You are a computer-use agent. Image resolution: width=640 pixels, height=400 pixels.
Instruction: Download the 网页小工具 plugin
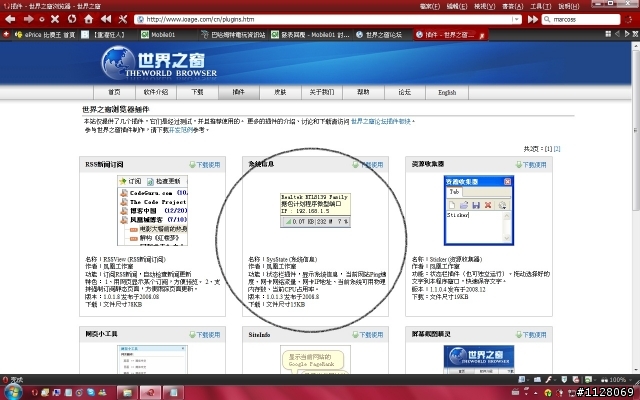[x=205, y=335]
